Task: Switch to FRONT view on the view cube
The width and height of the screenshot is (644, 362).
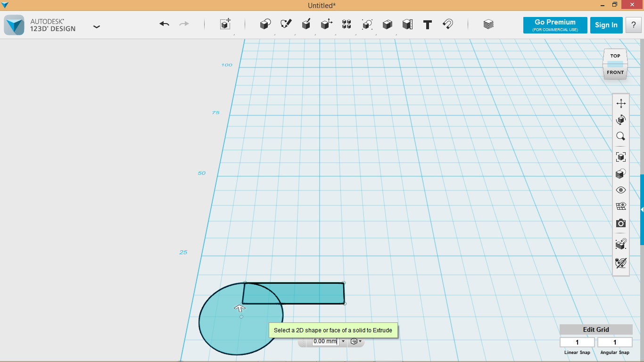Action: [615, 72]
